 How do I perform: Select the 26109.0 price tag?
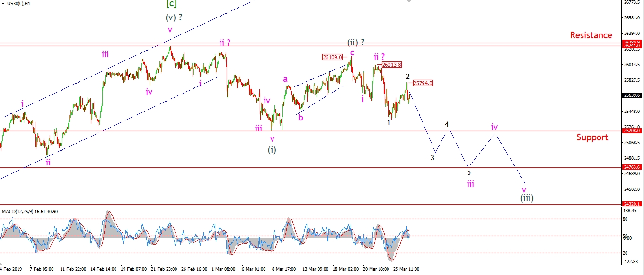point(332,57)
